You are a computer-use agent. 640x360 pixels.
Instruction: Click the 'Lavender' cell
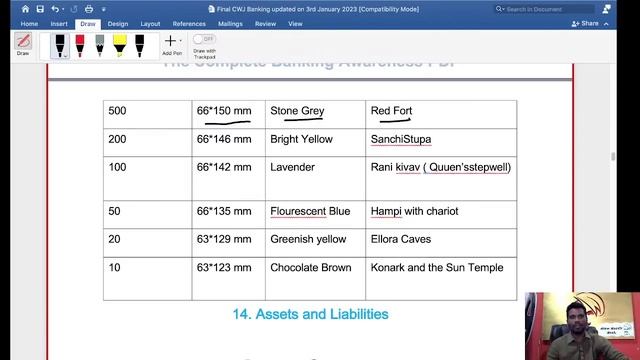point(315,178)
